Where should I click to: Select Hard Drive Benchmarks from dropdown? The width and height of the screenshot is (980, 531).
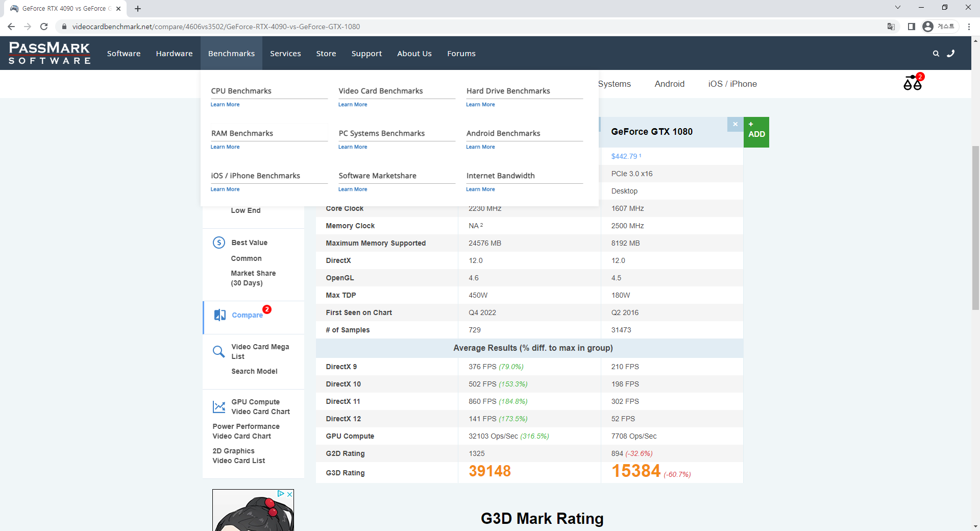(x=508, y=91)
